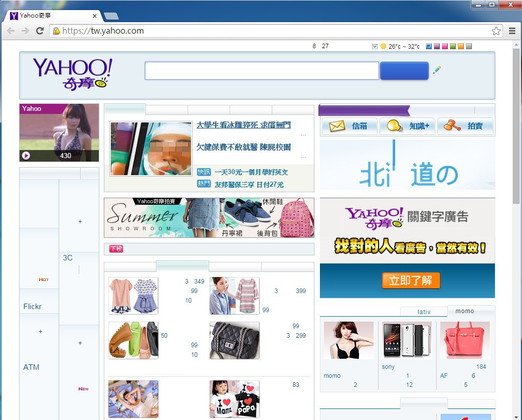This screenshot has width=522, height=420.
Task: Click the "sony" product caption
Action: [x=388, y=367]
